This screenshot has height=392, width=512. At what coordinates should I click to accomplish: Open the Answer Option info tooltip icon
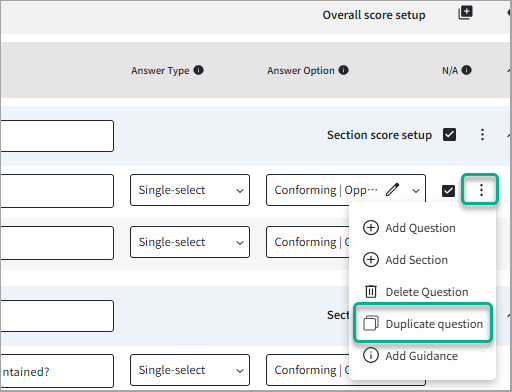point(343,70)
